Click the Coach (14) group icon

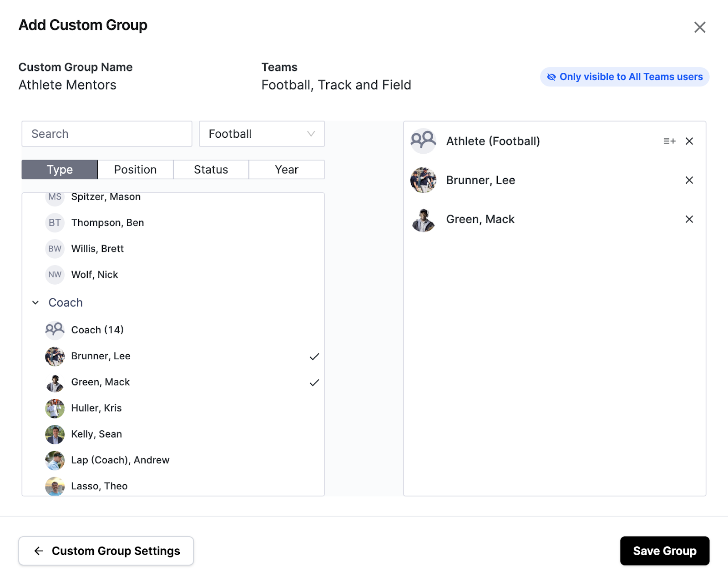pos(55,330)
